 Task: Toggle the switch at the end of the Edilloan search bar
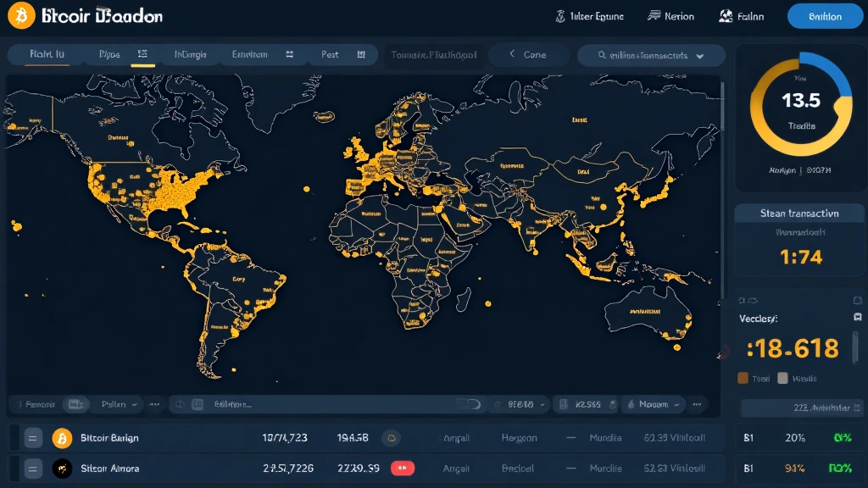pyautogui.click(x=469, y=404)
